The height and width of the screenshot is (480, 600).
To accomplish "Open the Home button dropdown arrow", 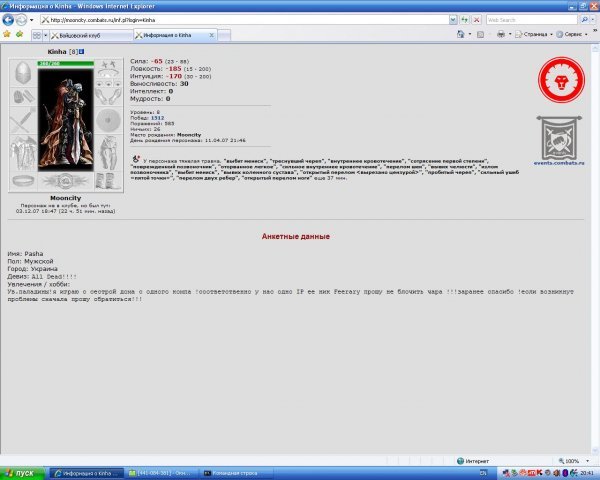I will 470,34.
